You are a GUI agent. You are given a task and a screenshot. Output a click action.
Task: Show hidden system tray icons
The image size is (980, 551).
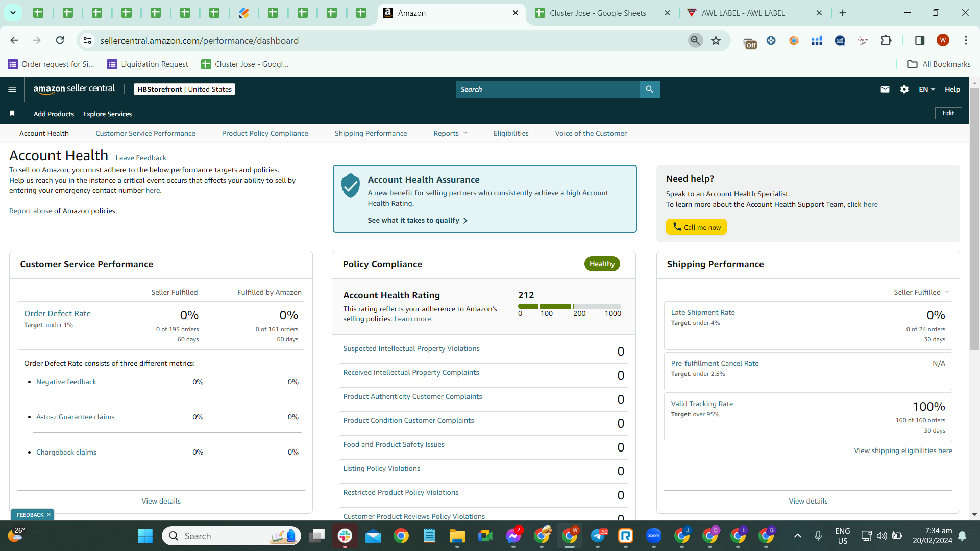click(798, 536)
